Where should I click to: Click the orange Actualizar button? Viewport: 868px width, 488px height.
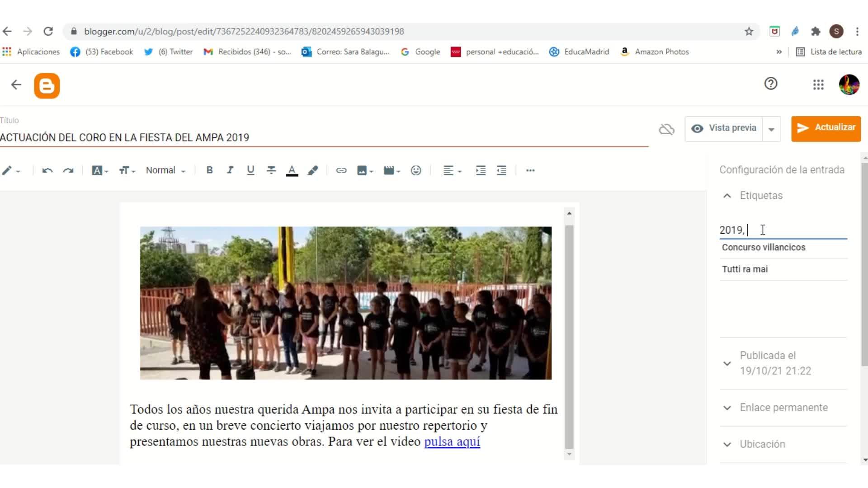tap(826, 128)
